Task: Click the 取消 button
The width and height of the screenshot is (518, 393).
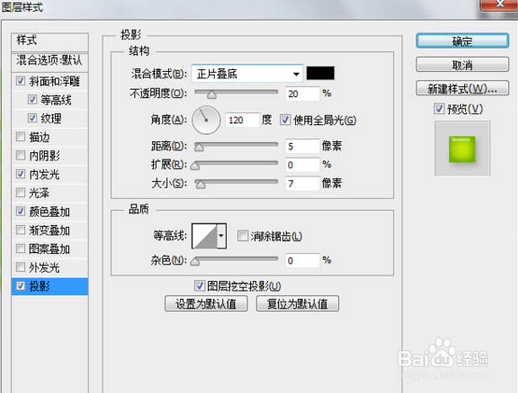Action: click(462, 65)
